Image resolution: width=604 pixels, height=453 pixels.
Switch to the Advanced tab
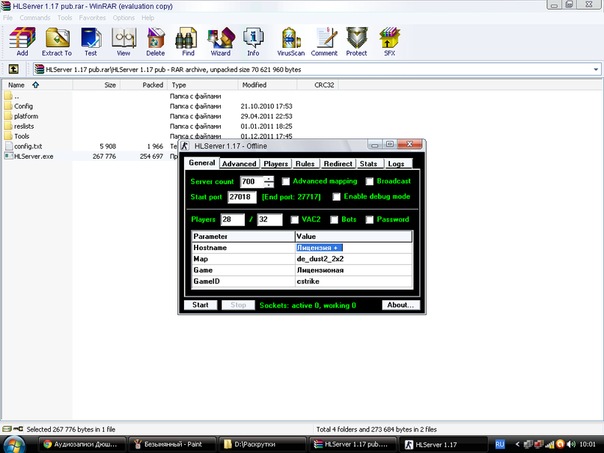239,164
